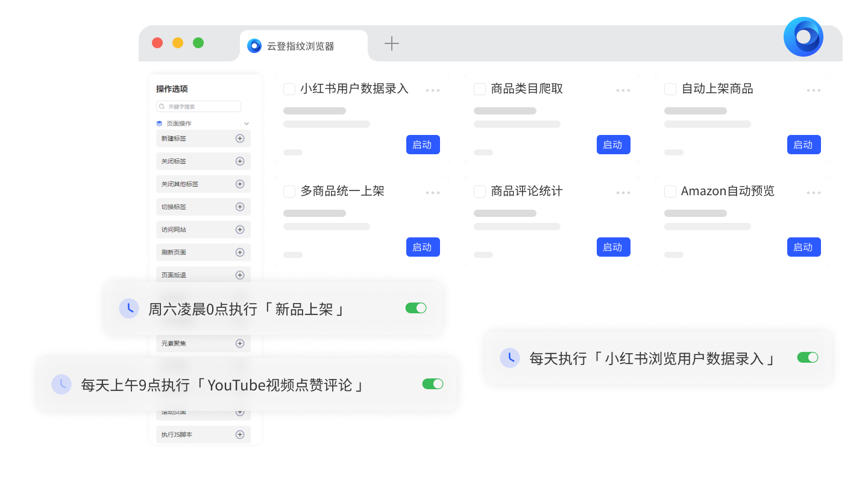Image resolution: width=868 pixels, height=482 pixels.
Task: Toggle the 新品上架 schedule switch off
Action: 416,308
